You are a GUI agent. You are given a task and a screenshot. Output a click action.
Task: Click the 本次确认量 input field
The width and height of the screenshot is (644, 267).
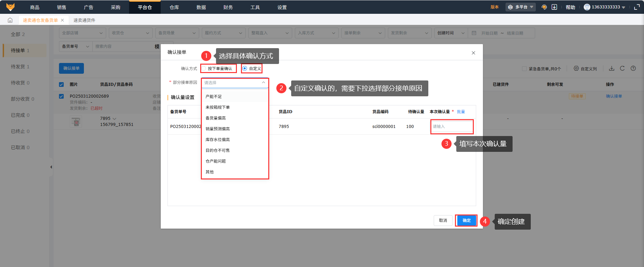tap(452, 127)
